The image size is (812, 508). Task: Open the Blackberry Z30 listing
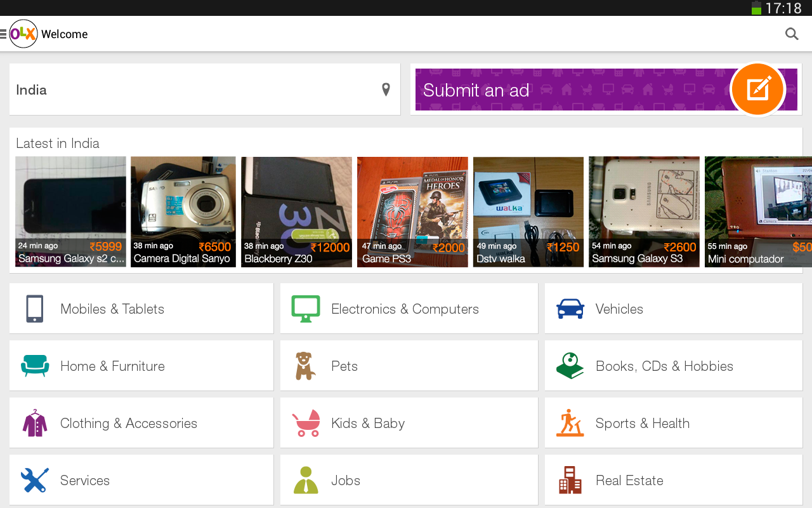tap(296, 212)
